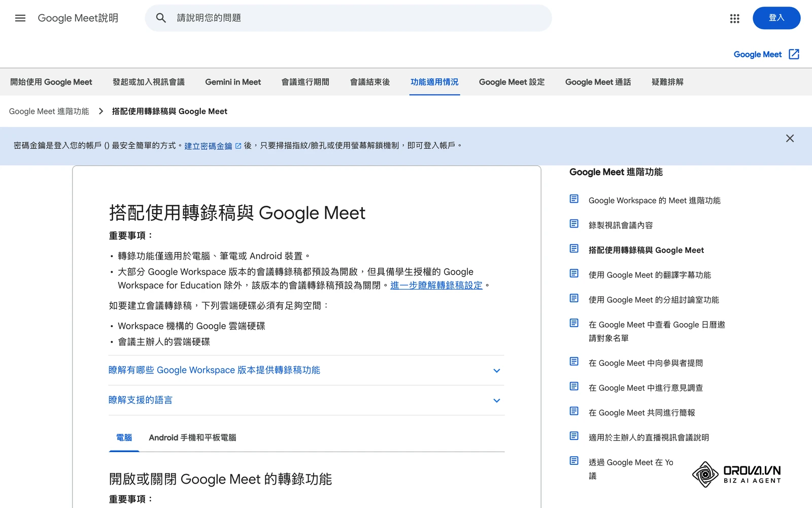The image size is (812, 508).
Task: Click the 登入 sign-in button
Action: (x=776, y=18)
